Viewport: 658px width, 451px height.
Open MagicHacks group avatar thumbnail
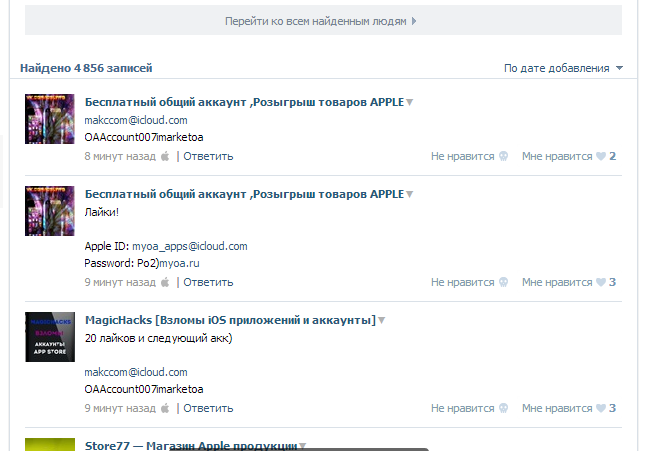pos(50,336)
